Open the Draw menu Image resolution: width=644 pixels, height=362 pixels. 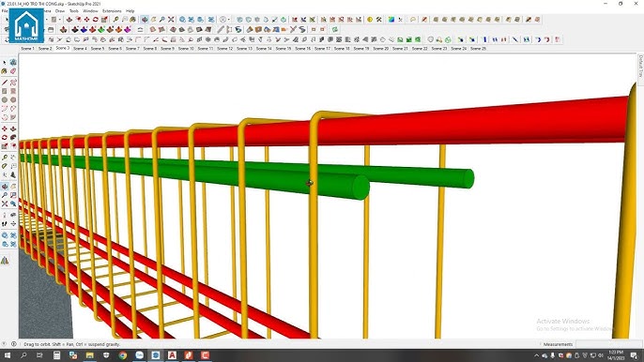[x=60, y=11]
